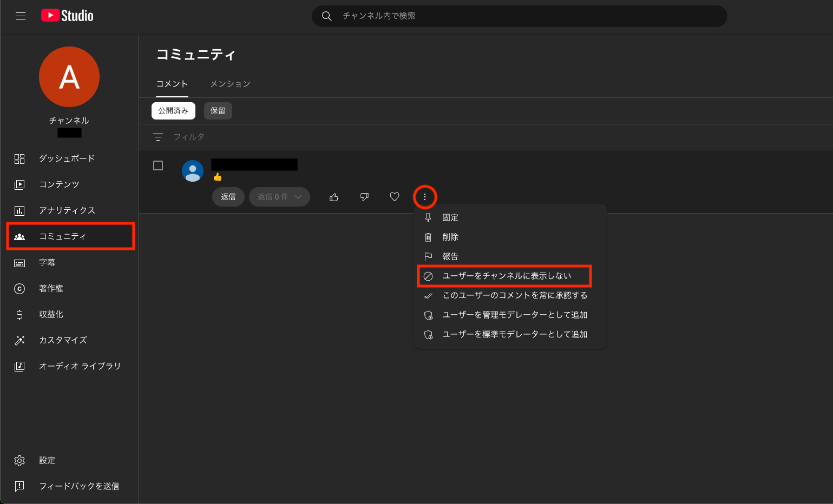The image size is (833, 504).
Task: Click the 設定 gear icon
Action: pyautogui.click(x=19, y=460)
